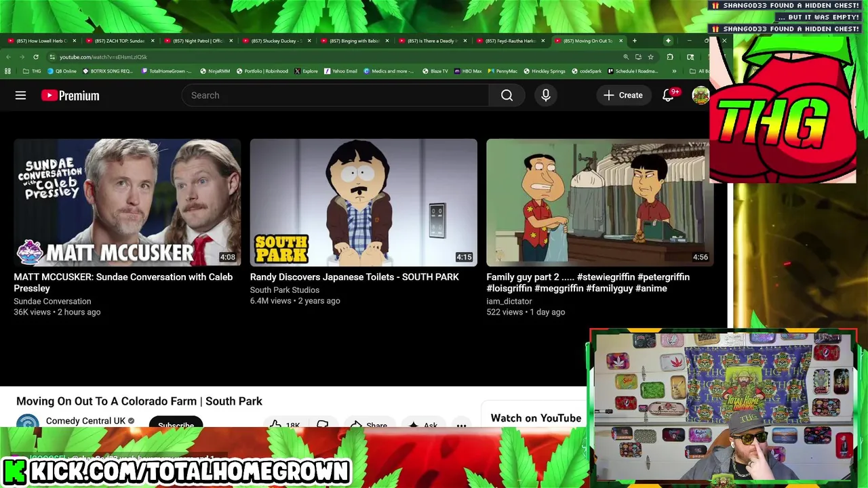The height and width of the screenshot is (488, 868).
Task: Click '522 views • 1 day ago' text
Action: [x=526, y=312]
